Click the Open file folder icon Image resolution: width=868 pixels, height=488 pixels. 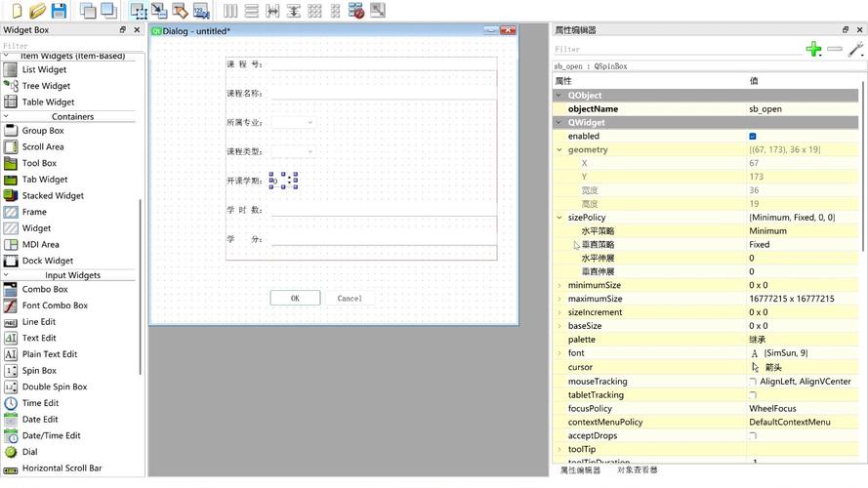(x=37, y=11)
